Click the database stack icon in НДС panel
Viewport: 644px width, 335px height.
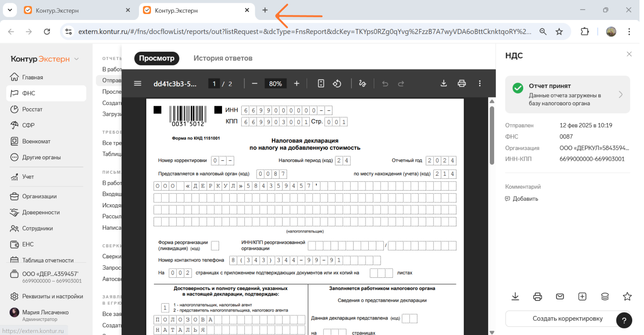605,296
